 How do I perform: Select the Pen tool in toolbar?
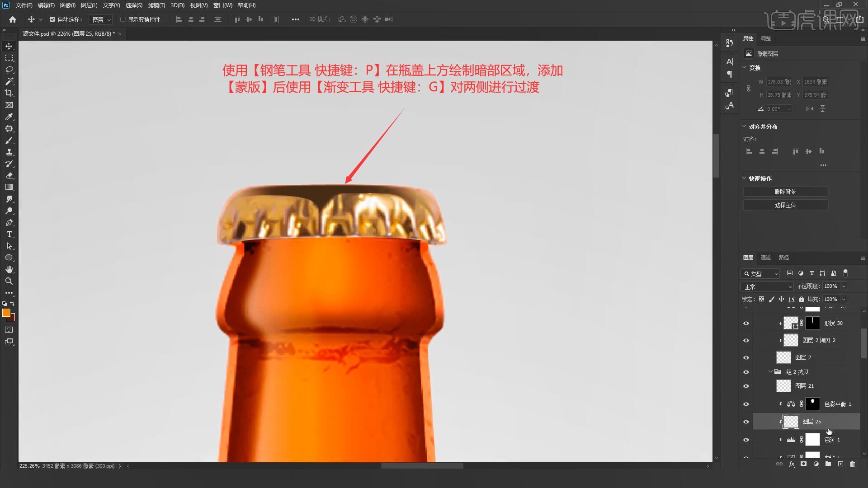pos(9,223)
